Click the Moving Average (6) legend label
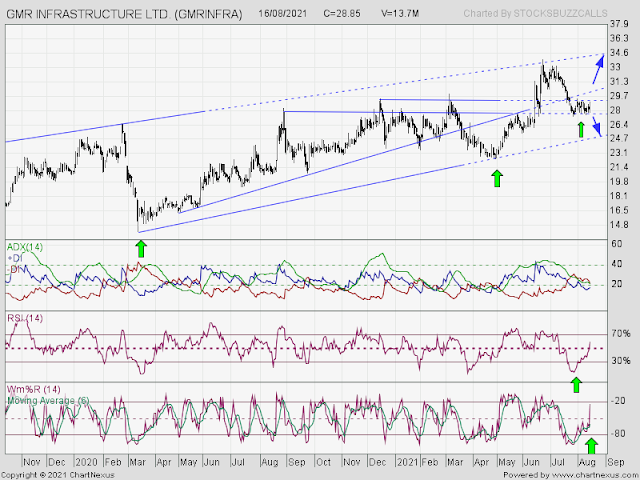 point(48,401)
